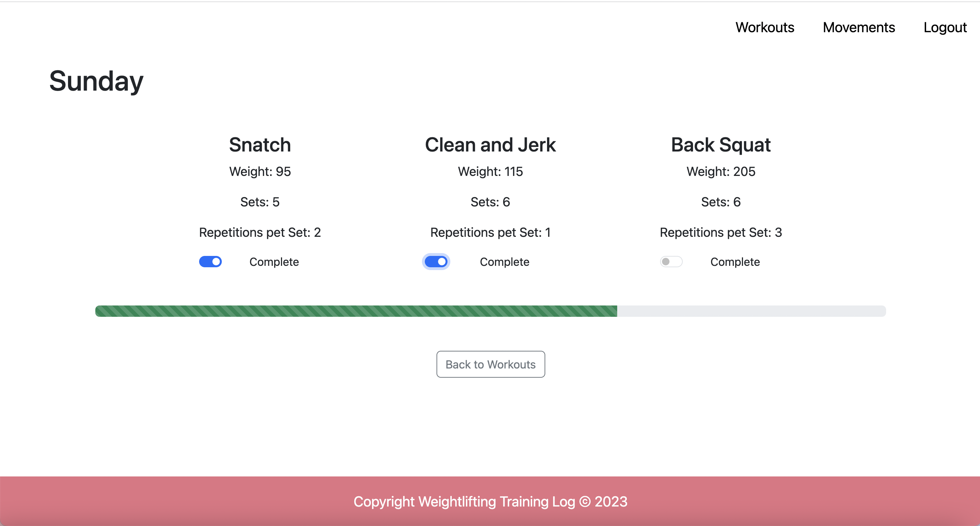Select the 'Weight: 115' text

pos(490,171)
